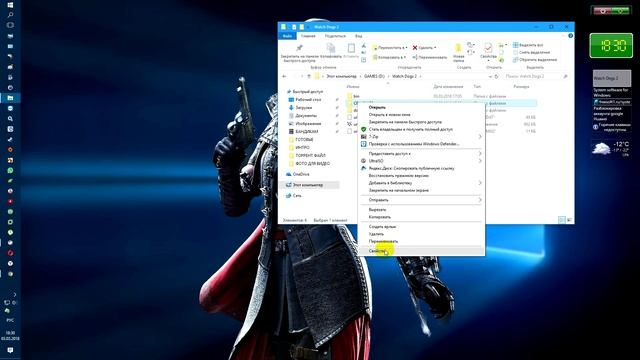
Task: Switch to details view icon in status bar
Action: [562, 220]
